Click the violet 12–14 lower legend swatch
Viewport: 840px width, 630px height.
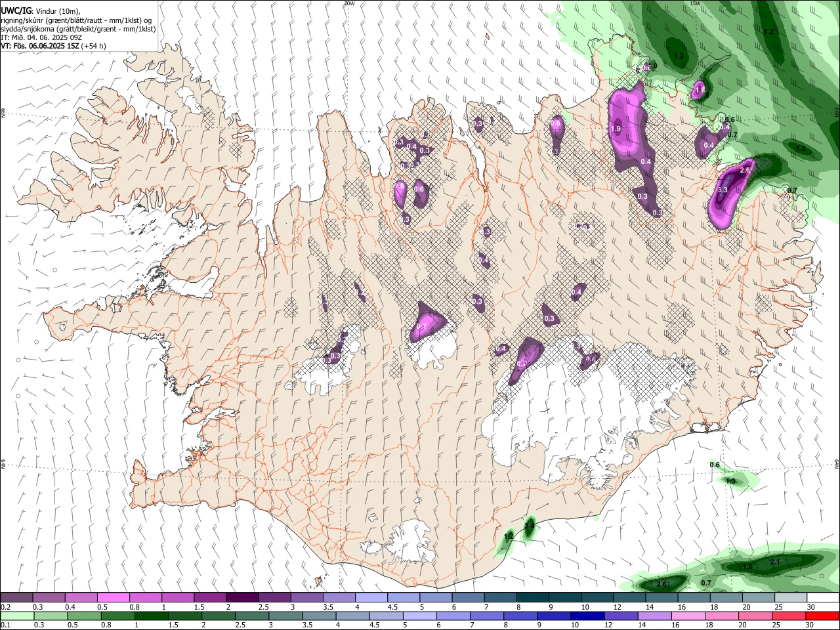click(x=620, y=616)
